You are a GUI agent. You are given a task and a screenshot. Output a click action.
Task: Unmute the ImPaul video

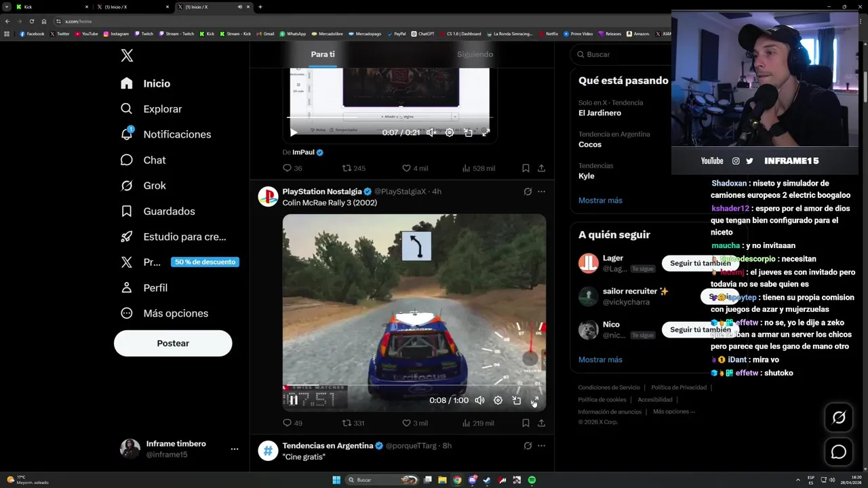pyautogui.click(x=431, y=133)
